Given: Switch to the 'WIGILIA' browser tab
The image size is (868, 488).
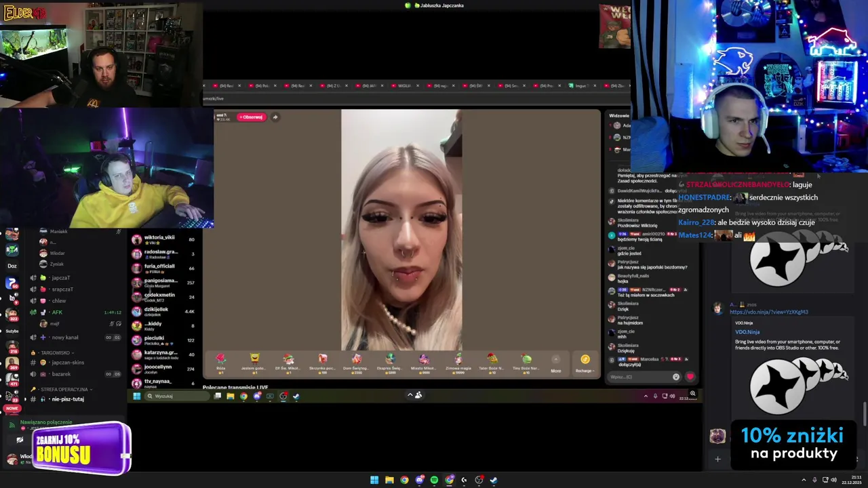Looking at the screenshot, I should 404,86.
